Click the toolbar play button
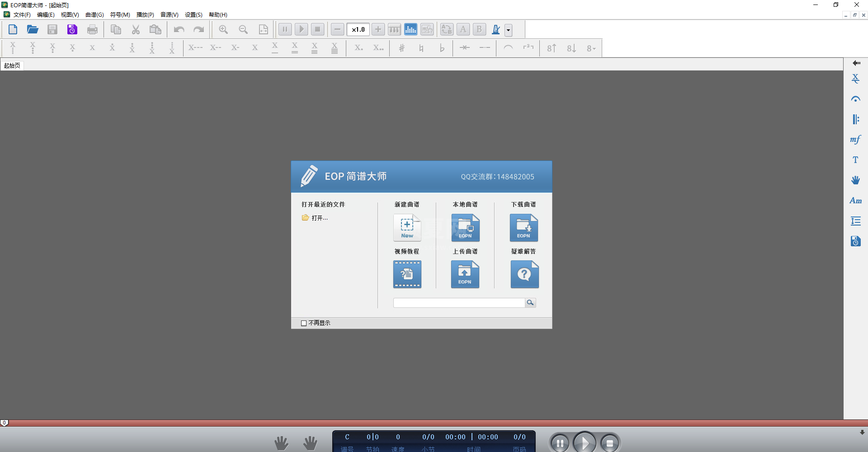 click(301, 30)
